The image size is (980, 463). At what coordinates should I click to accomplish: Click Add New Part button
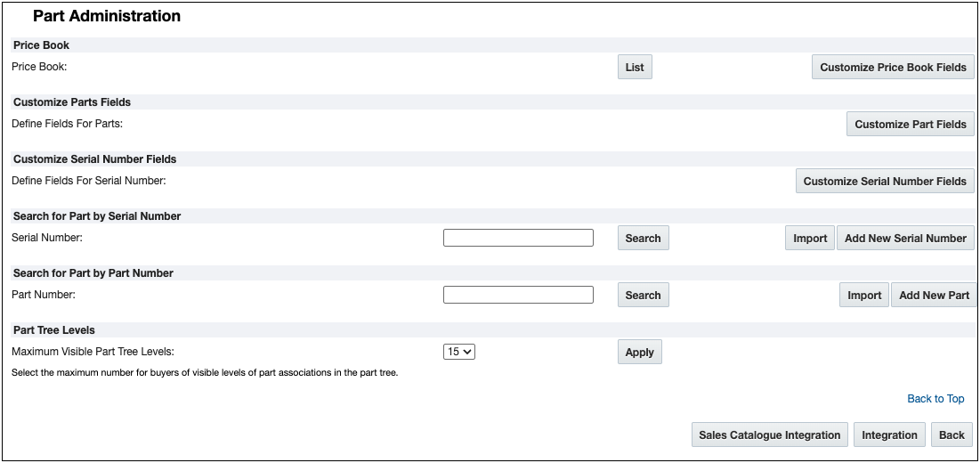934,295
